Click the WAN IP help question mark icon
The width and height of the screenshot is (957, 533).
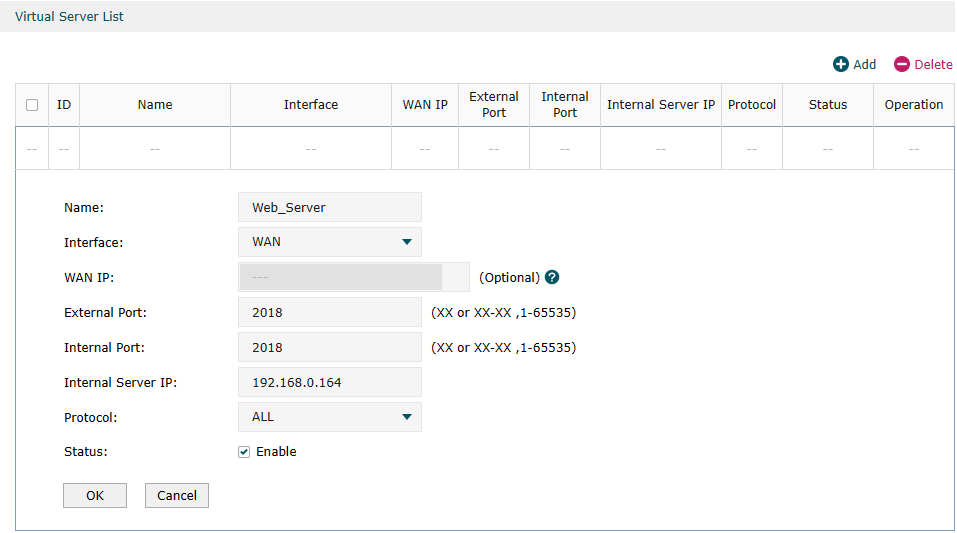point(552,277)
